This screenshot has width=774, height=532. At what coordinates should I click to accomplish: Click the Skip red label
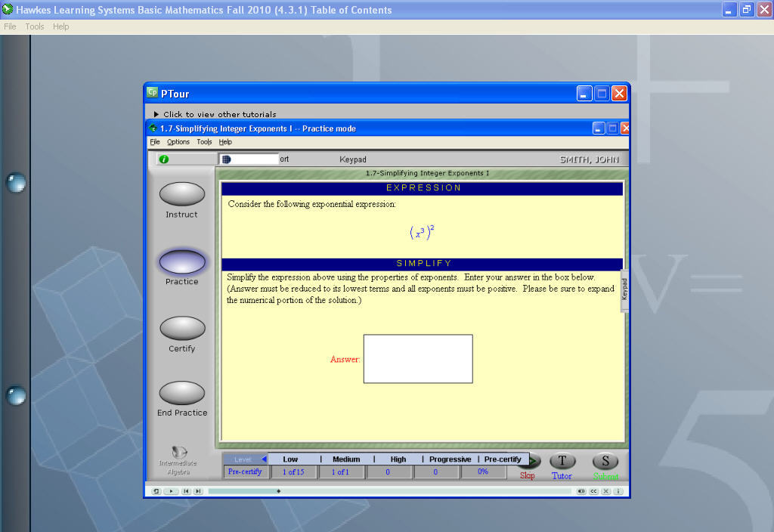click(x=527, y=476)
